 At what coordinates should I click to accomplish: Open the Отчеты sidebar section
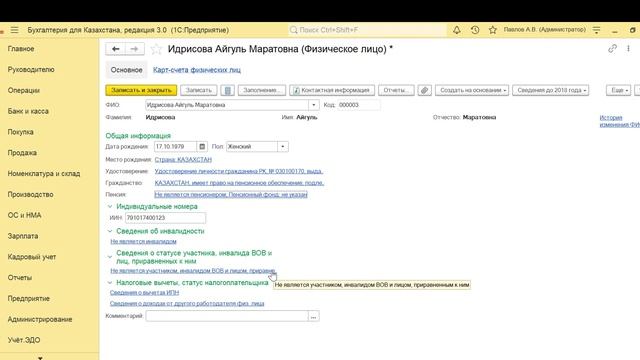[20, 278]
